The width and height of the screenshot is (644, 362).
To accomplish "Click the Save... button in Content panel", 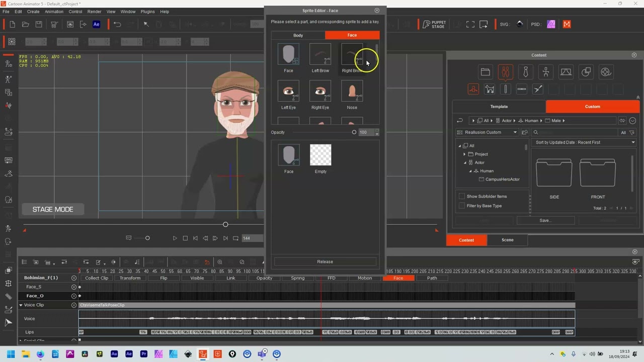I will [x=545, y=220].
